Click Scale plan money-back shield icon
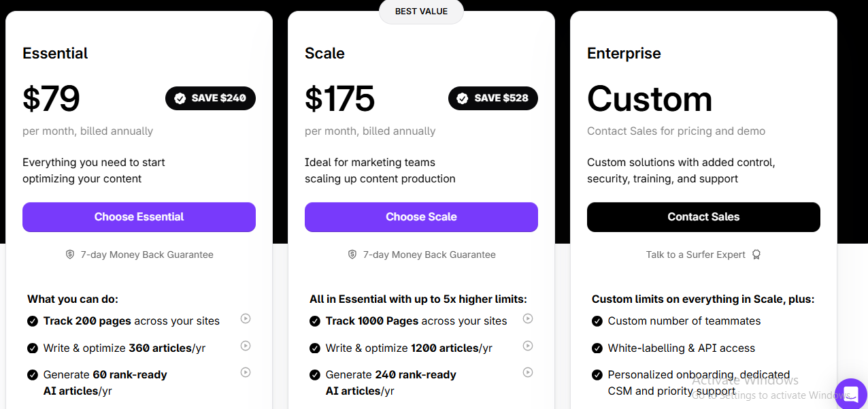This screenshot has width=868, height=409. coord(352,255)
